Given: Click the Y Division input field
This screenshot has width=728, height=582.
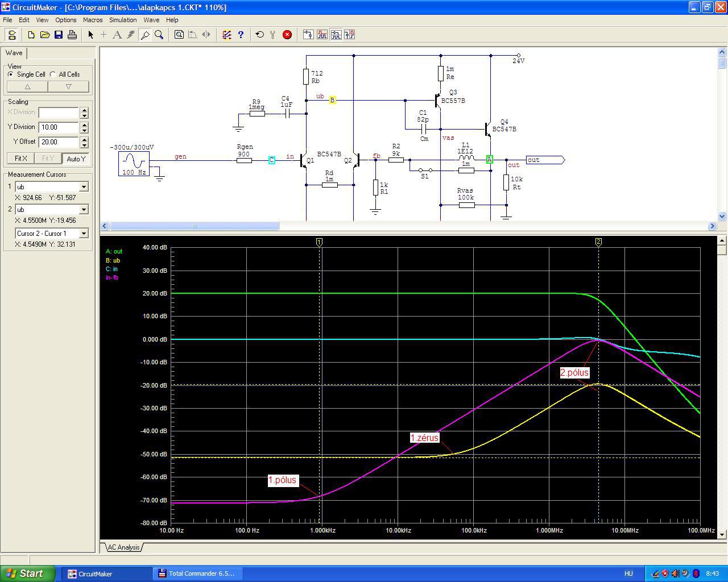Looking at the screenshot, I should click(59, 127).
